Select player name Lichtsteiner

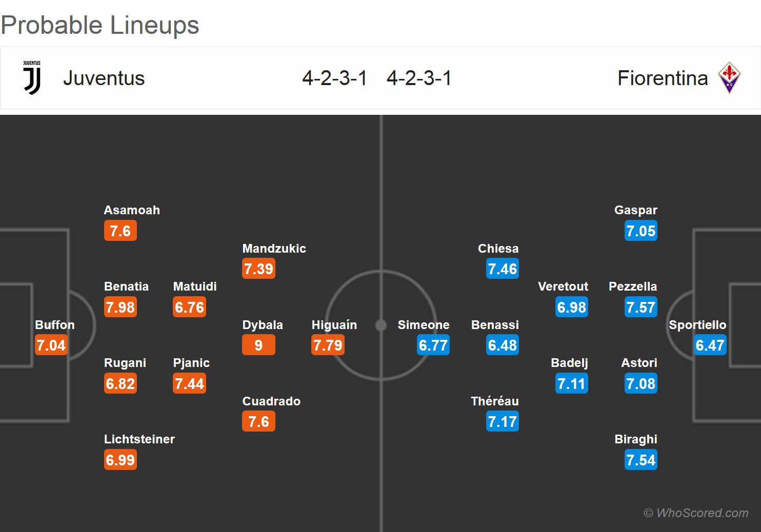click(x=139, y=439)
